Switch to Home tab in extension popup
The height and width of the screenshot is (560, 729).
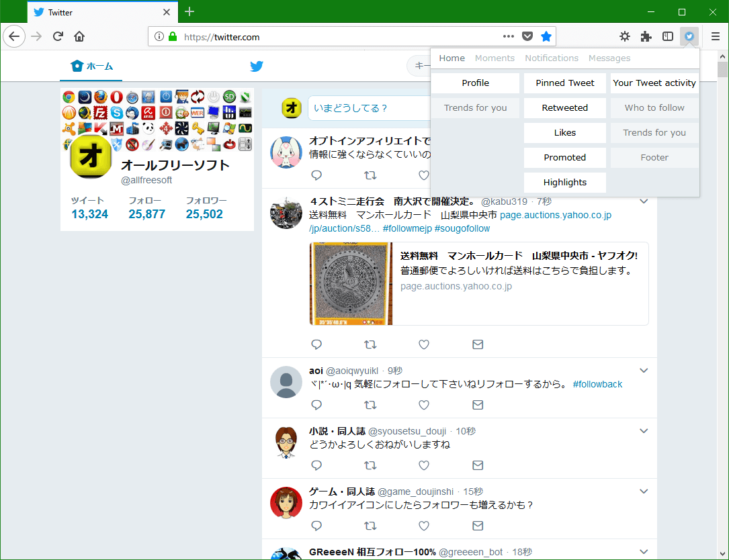[452, 58]
